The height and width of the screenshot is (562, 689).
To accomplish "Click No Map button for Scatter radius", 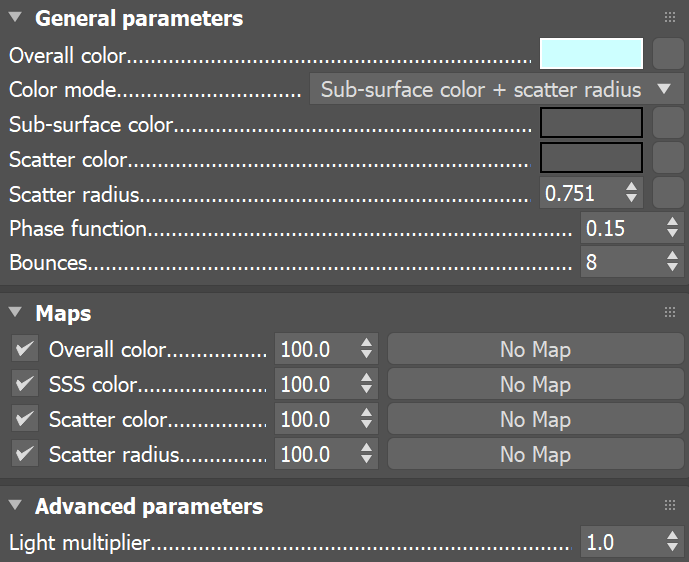I will pyautogui.click(x=536, y=453).
